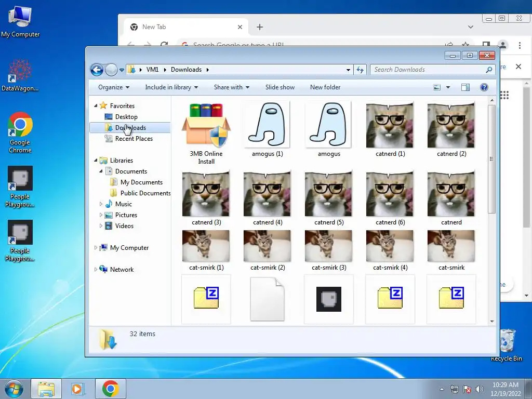Expand the Music library
This screenshot has width=532, height=399.
101,204
